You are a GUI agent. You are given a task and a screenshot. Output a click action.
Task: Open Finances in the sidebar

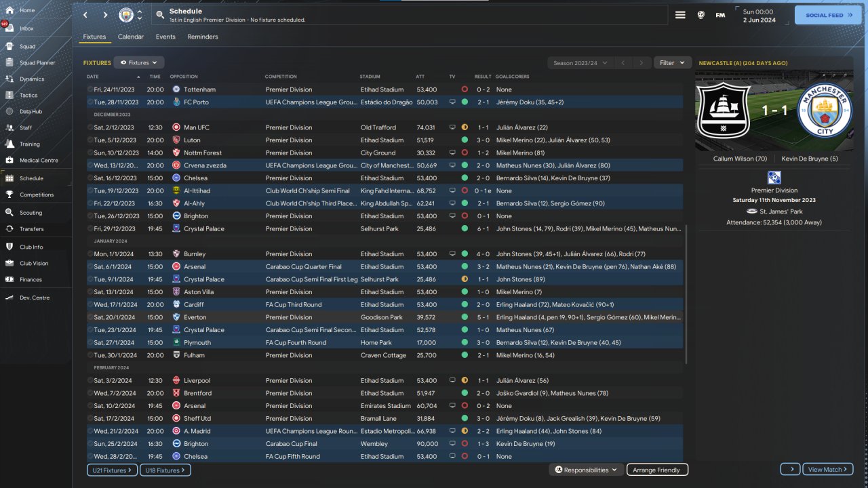coord(31,280)
